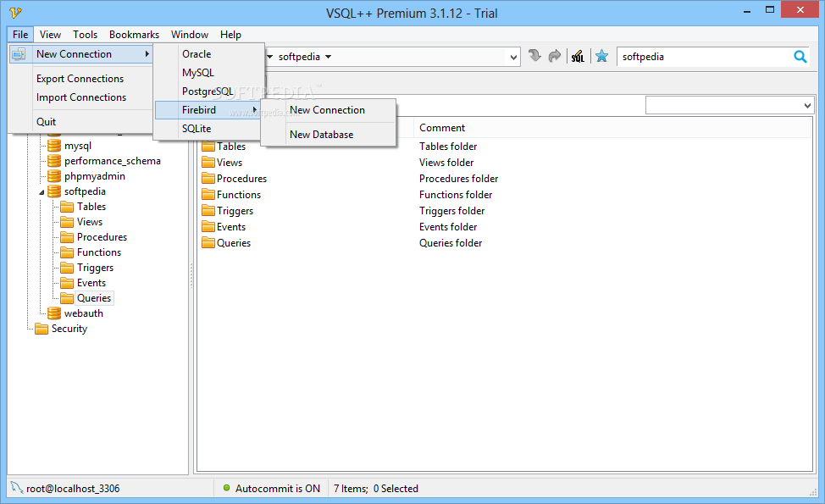
Task: Click the webauth database icon
Action: click(x=54, y=313)
